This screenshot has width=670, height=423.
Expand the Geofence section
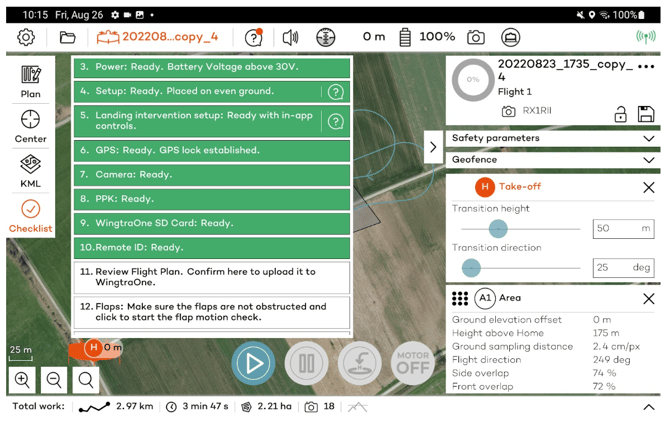(553, 160)
